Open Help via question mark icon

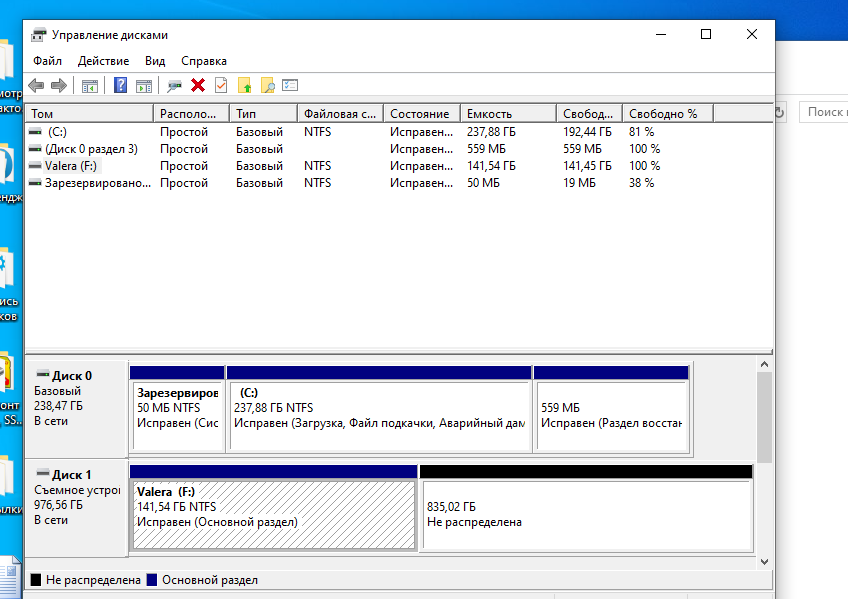[x=120, y=85]
